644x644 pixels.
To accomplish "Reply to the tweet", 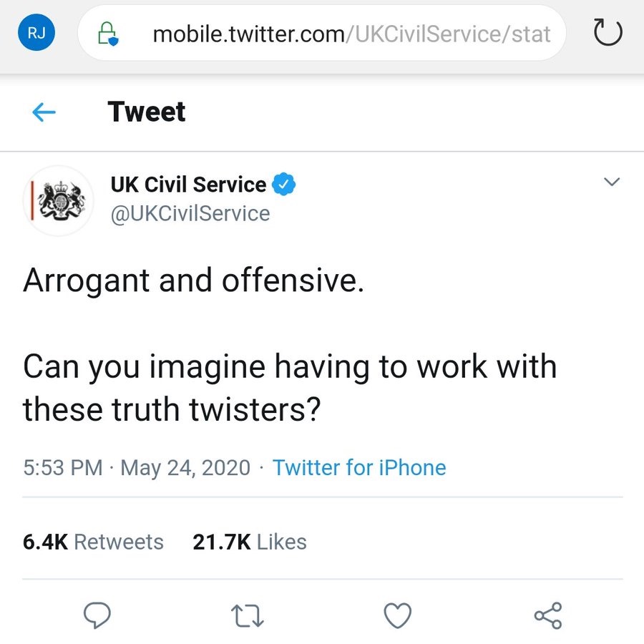I will pos(97,615).
